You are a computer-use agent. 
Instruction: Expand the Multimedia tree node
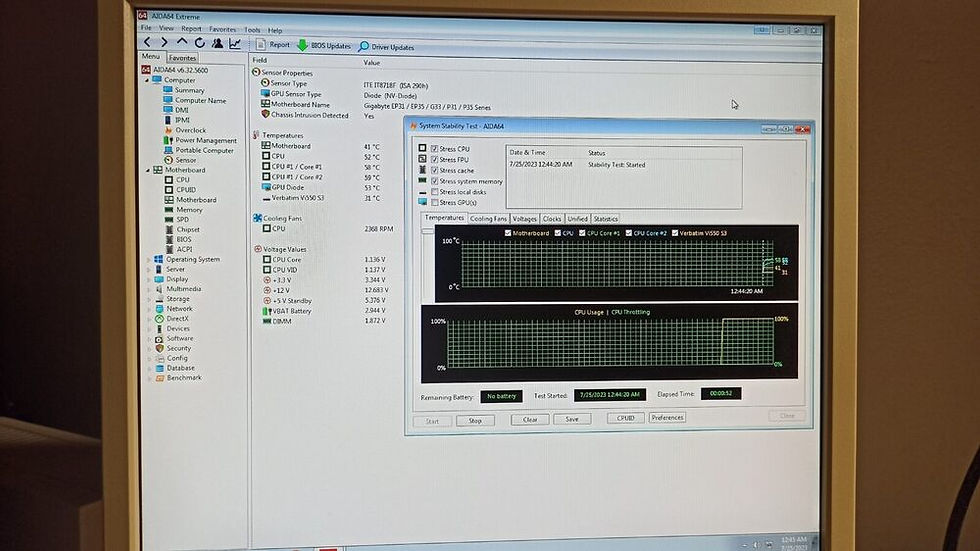point(149,289)
